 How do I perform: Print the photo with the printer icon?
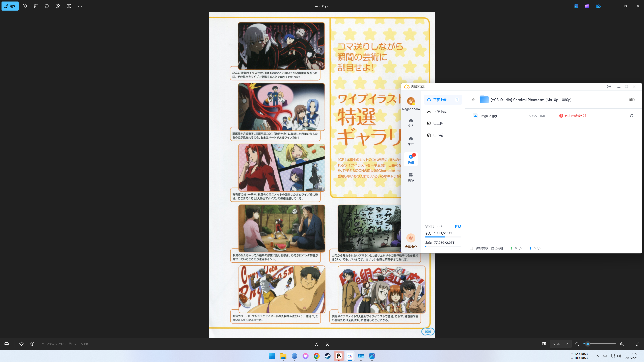coord(47,6)
